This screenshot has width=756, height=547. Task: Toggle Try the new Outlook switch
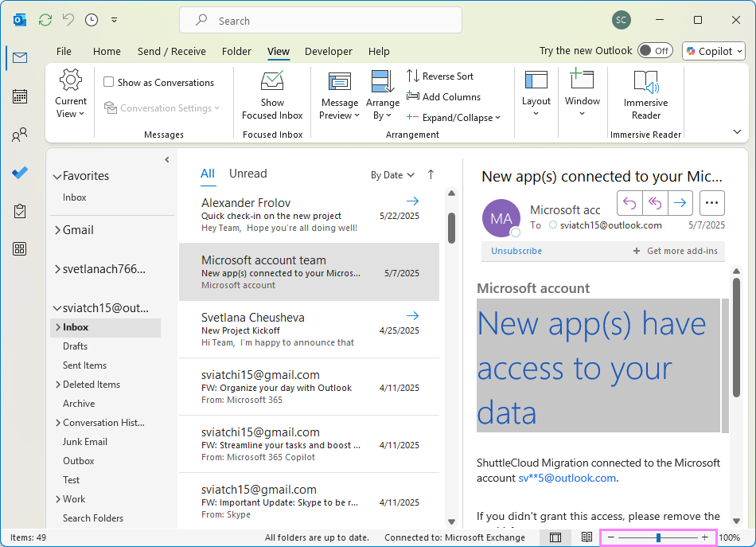(x=655, y=51)
